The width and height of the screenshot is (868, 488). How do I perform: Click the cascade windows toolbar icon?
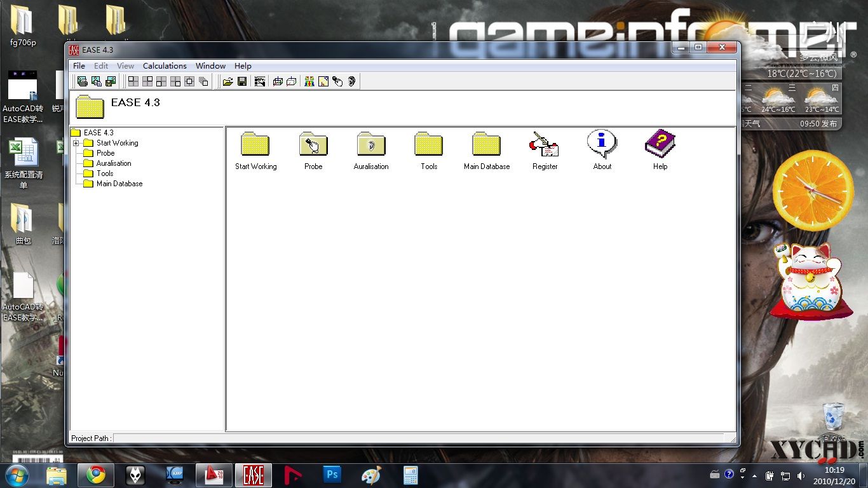203,81
